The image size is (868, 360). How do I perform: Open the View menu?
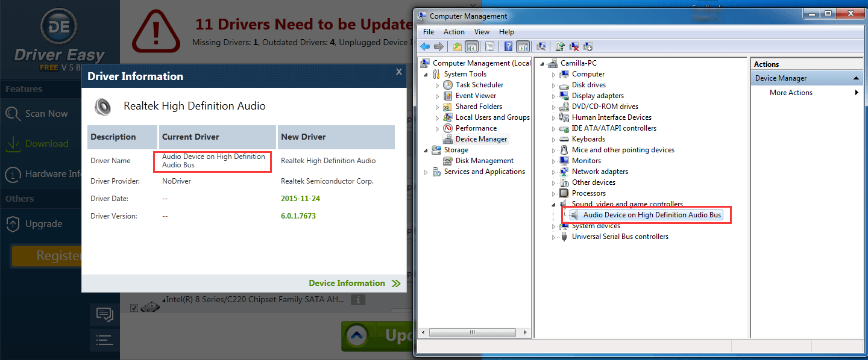pyautogui.click(x=482, y=32)
